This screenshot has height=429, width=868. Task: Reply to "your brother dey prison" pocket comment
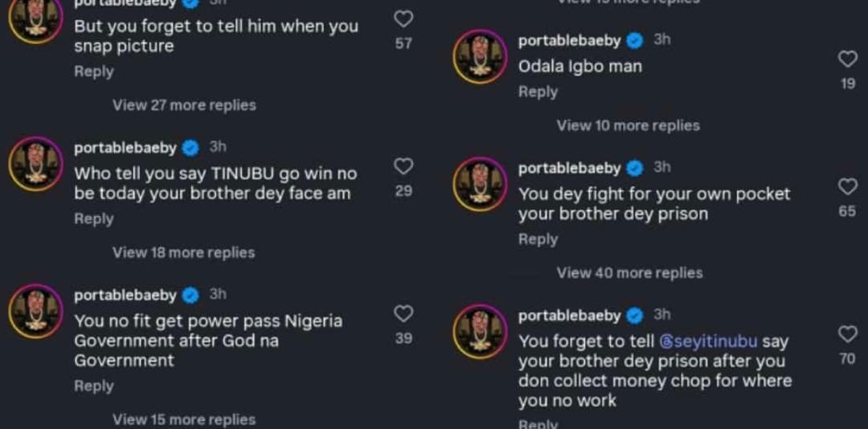[538, 239]
